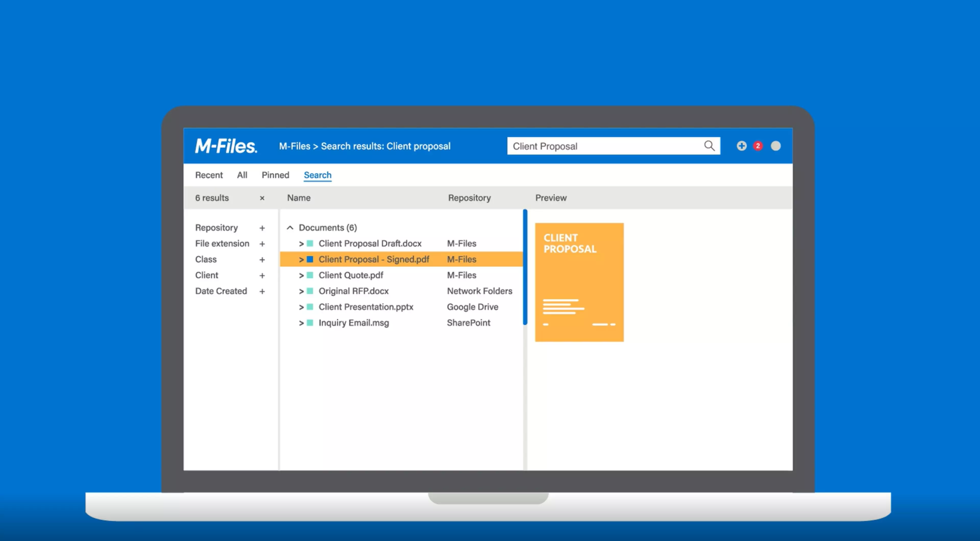Select Inquiry Email.msg file name
980x541 pixels.
coord(354,323)
